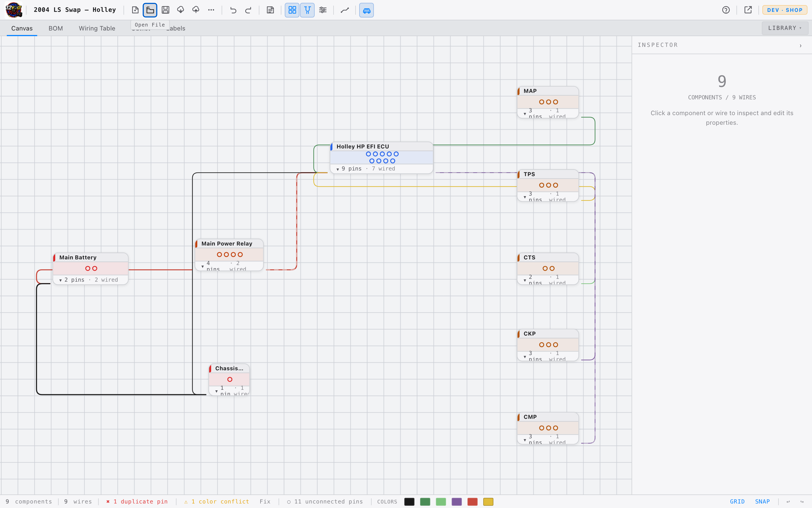Select the CMP component header
The width and height of the screenshot is (812, 508).
(548, 417)
